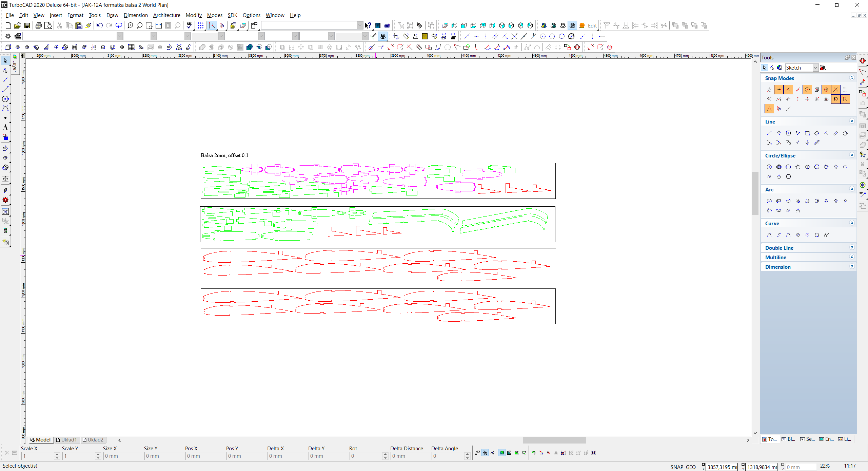This screenshot has width=868, height=471.
Task: Toggle the grid dots display button
Action: click(201, 25)
